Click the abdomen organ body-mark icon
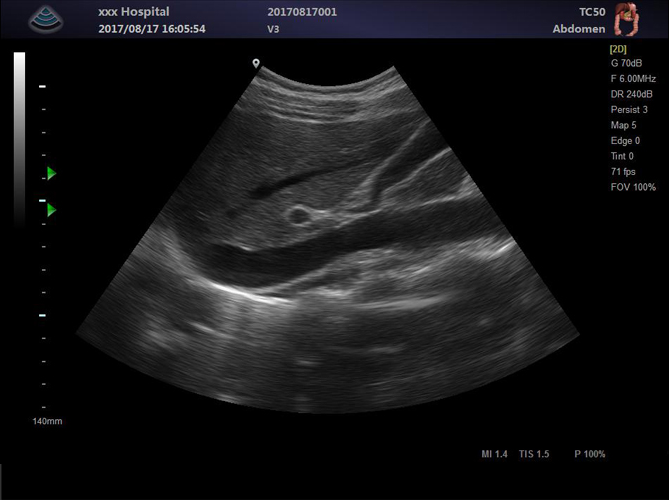Viewport: 669px width, 500px height. pyautogui.click(x=626, y=20)
